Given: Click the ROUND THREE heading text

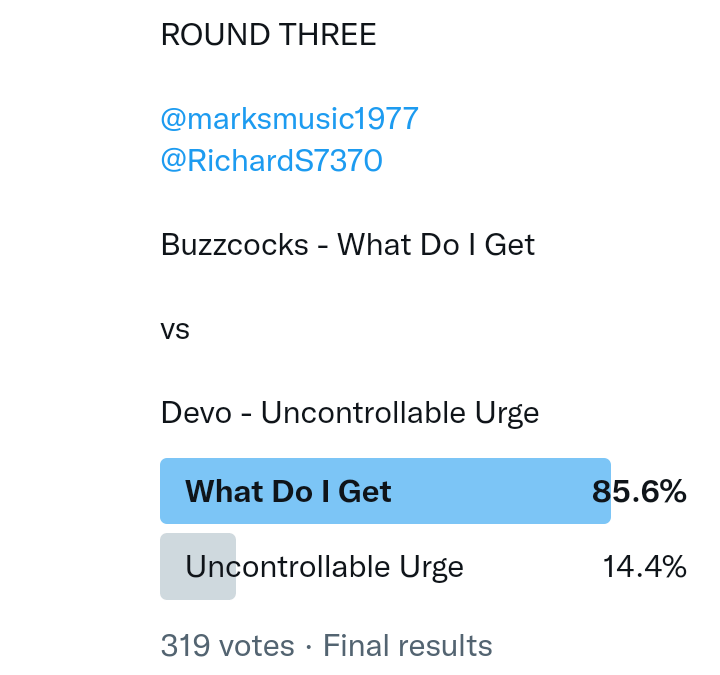Looking at the screenshot, I should point(268,35).
